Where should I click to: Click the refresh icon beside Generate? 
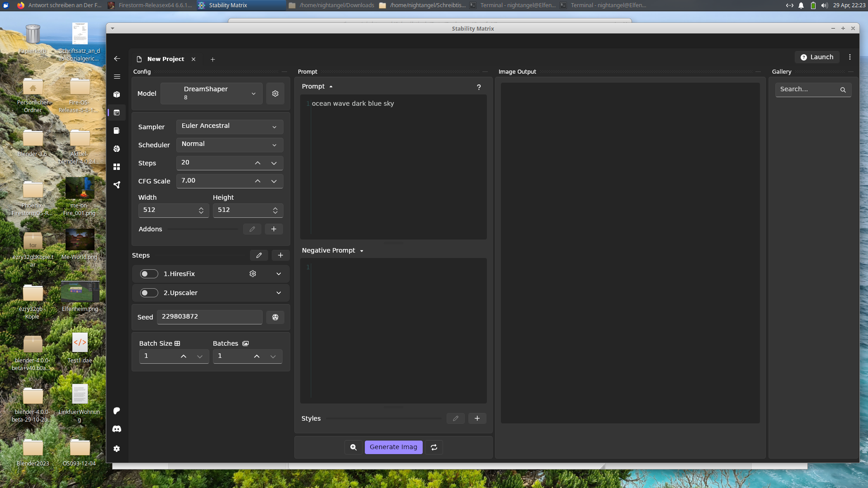[x=434, y=447]
